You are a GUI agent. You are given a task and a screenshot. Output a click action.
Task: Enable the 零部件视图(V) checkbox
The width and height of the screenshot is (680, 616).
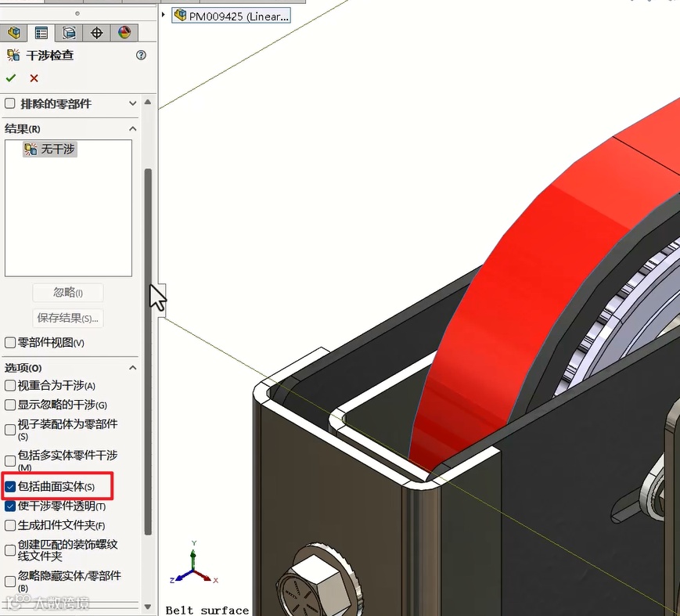[10, 343]
